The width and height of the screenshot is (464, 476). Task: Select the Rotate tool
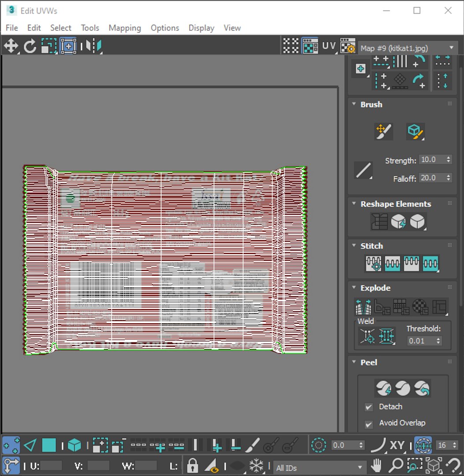(30, 46)
